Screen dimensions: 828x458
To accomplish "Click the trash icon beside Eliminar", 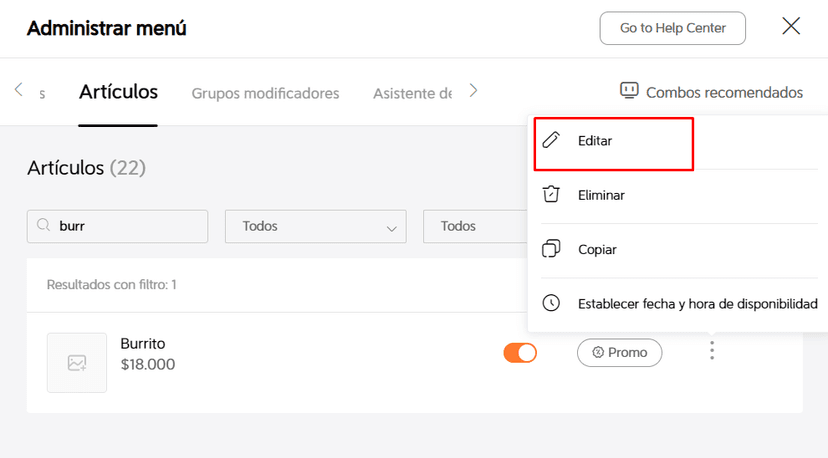I will pos(551,195).
